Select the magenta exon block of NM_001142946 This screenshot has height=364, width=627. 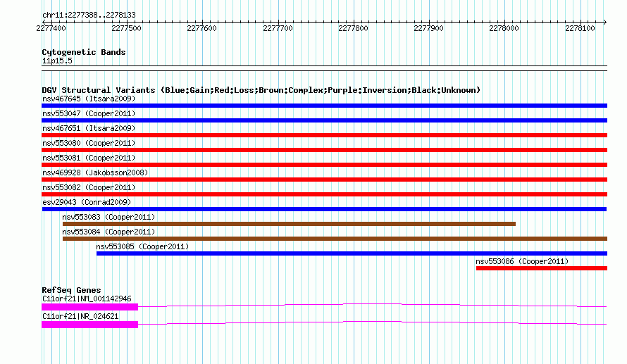coord(90,307)
